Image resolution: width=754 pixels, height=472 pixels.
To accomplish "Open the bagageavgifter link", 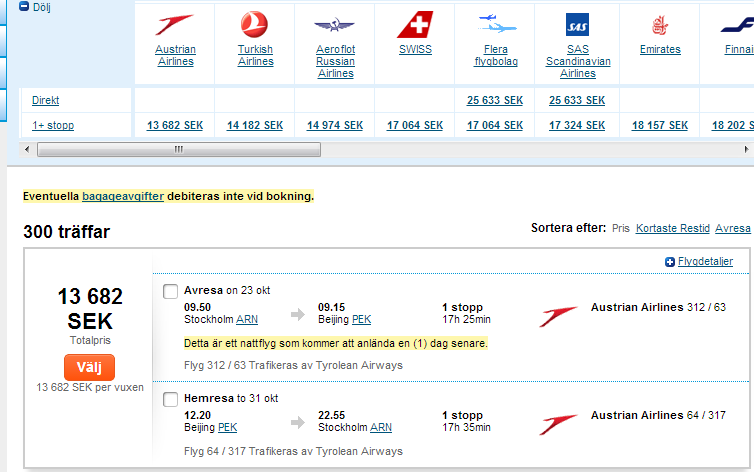I will tap(123, 196).
